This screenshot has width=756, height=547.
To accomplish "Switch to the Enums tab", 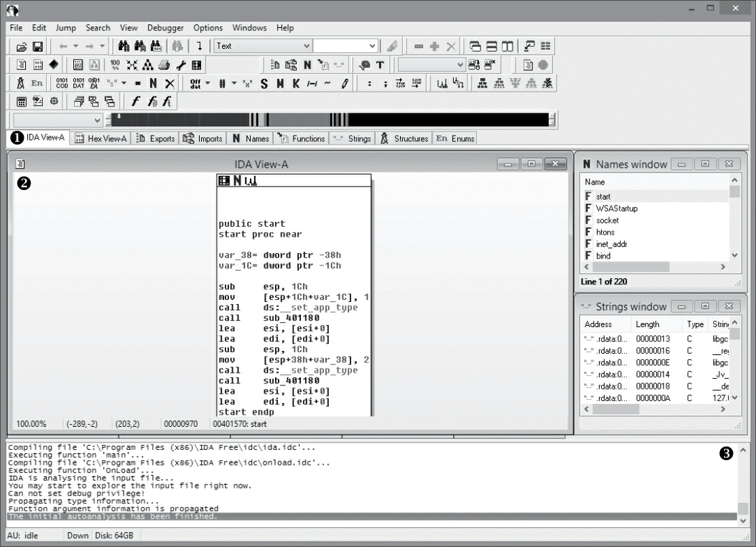I will pyautogui.click(x=454, y=138).
